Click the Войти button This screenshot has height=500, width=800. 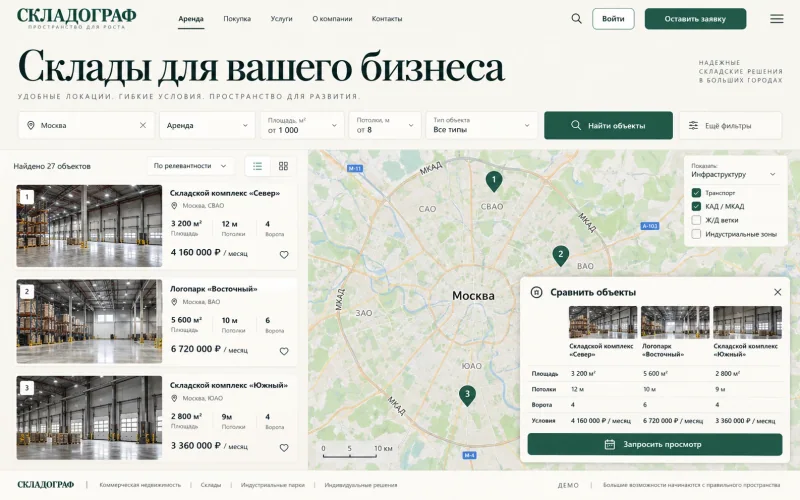pos(613,19)
